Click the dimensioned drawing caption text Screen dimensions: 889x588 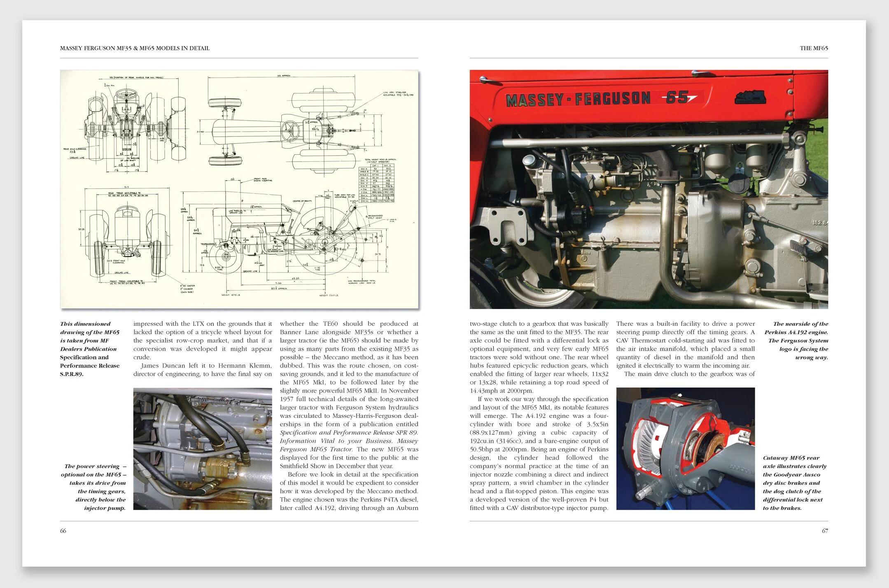point(90,349)
